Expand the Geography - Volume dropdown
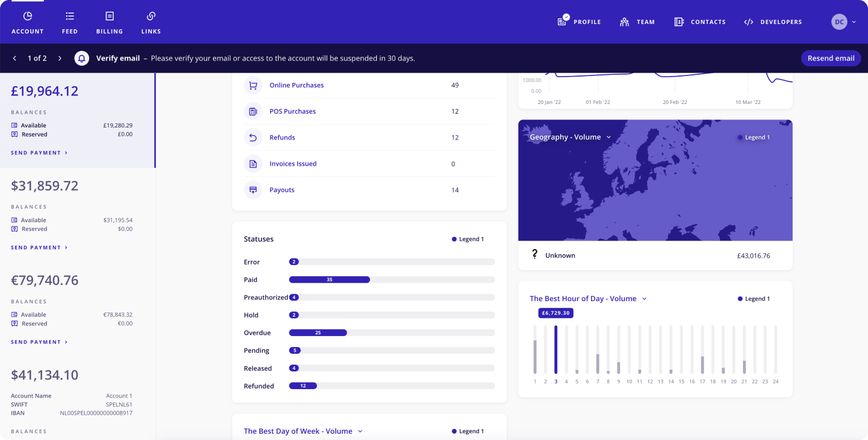This screenshot has height=440, width=868. 609,137
